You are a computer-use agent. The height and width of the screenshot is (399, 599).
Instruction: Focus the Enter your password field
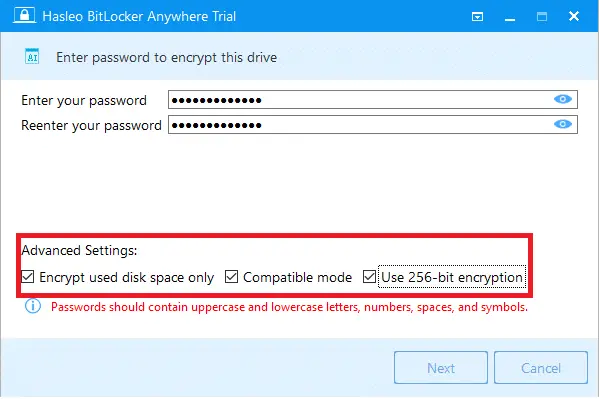pos(373,100)
